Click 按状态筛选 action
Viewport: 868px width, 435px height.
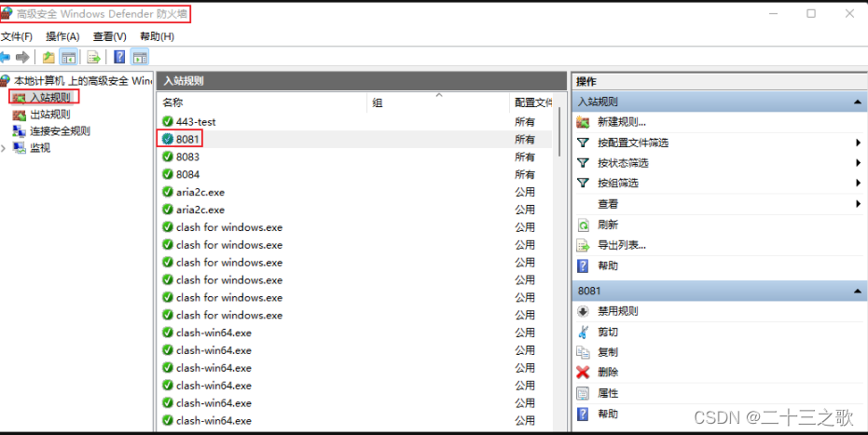point(623,163)
